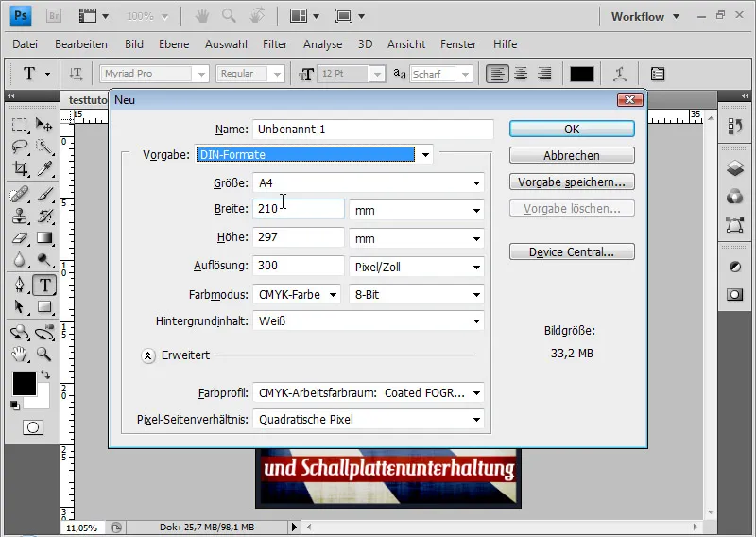Open the Höhe unit mm dropdown
Image resolution: width=756 pixels, height=537 pixels.
[x=417, y=238]
